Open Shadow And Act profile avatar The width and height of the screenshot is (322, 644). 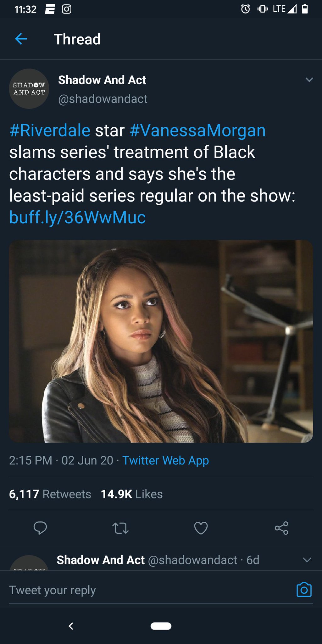(29, 89)
